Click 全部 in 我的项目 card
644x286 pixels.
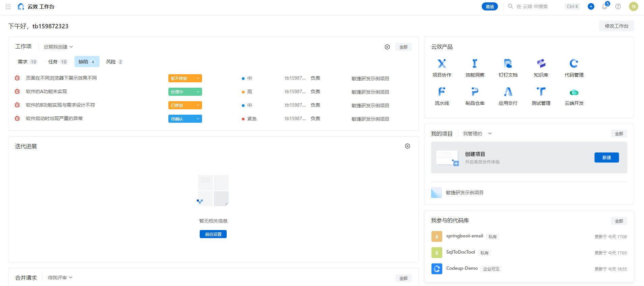coord(619,134)
